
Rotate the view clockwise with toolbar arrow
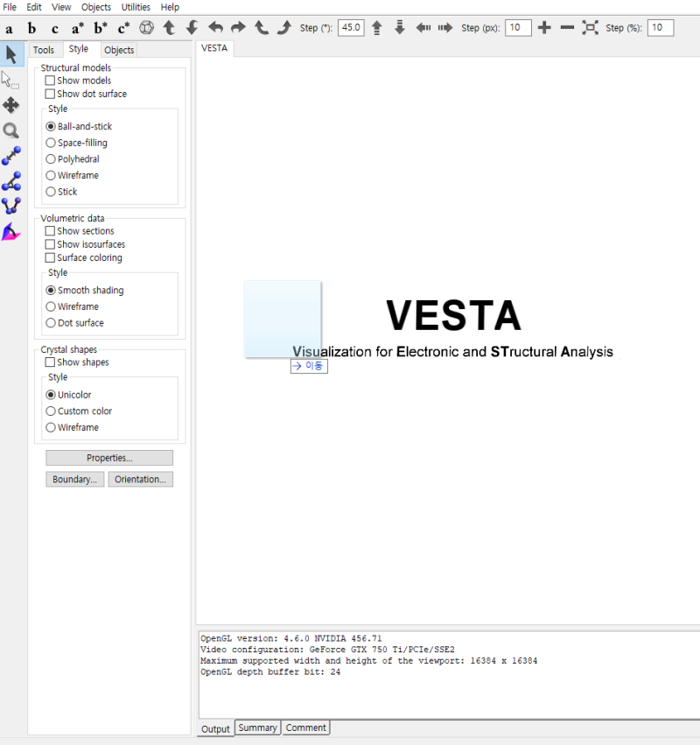283,27
